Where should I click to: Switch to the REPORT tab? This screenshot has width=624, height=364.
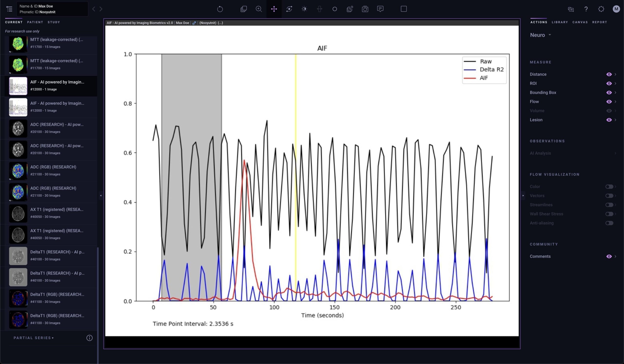(x=599, y=22)
